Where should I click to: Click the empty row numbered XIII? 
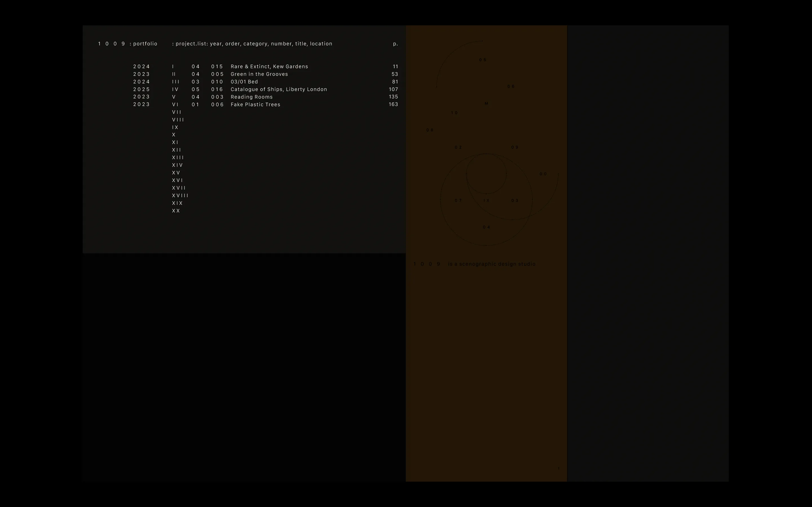pyautogui.click(x=178, y=158)
